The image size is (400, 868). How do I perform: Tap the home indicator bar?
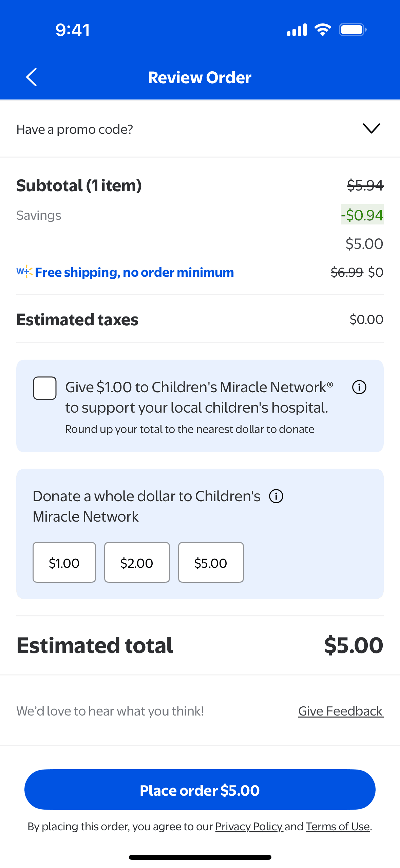coord(200,857)
